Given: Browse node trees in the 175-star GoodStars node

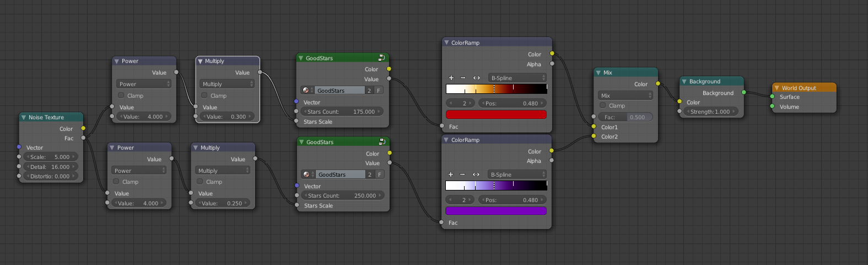Looking at the screenshot, I should (308, 90).
